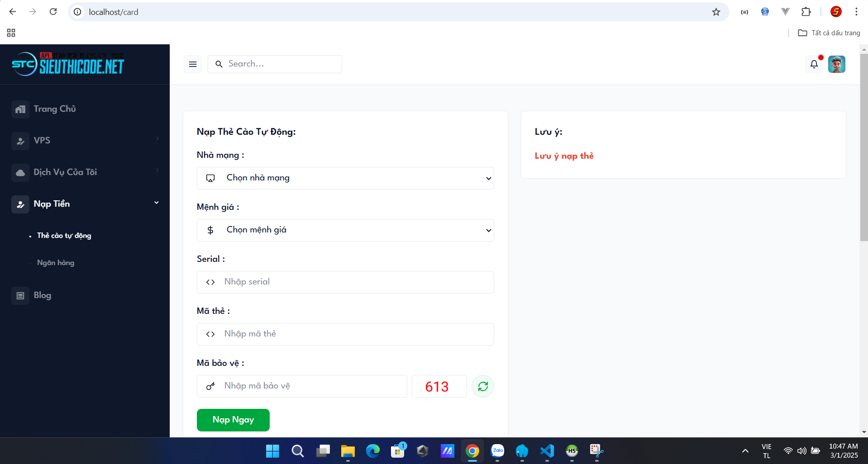Bookmark this page with star icon

tap(716, 12)
